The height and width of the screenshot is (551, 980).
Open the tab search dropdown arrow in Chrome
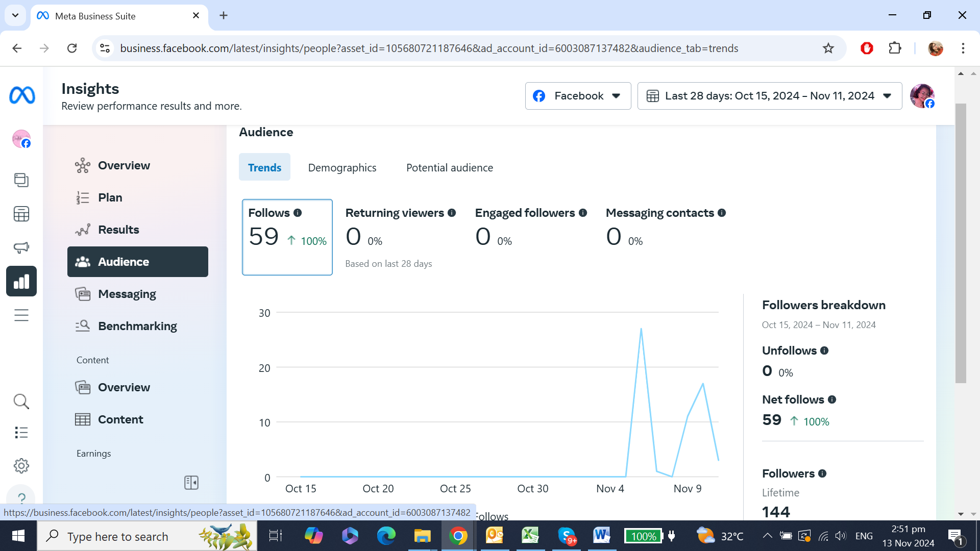pos(15,15)
